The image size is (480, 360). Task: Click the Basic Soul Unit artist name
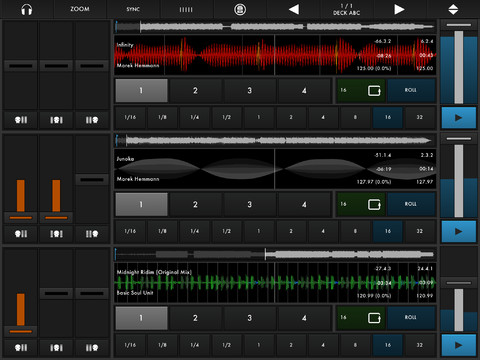(x=135, y=293)
